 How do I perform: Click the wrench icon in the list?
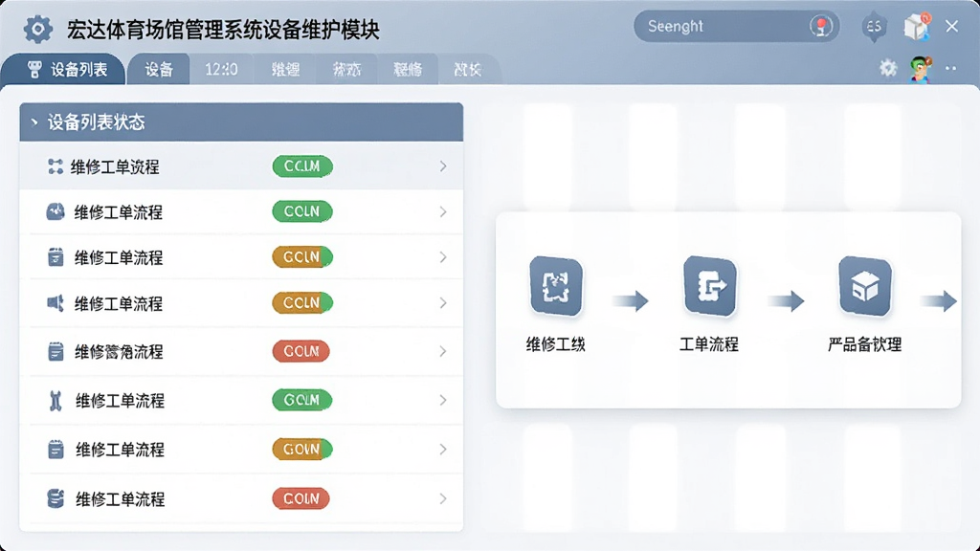tap(56, 401)
